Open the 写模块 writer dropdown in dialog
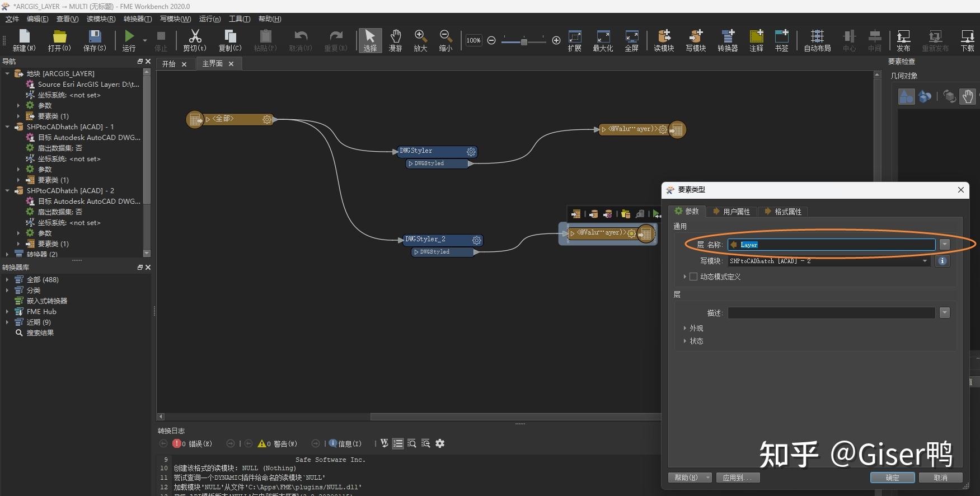Screen dimensions: 980x496 point(925,261)
